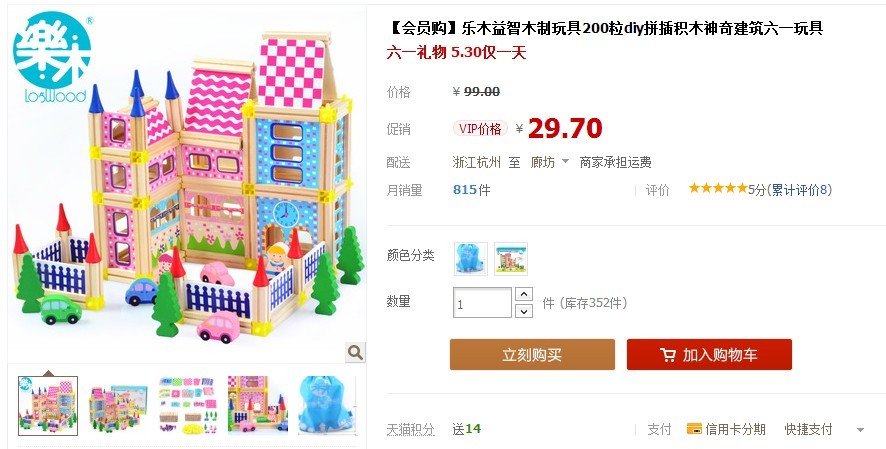Click the 立刻购买 buy now button

532,355
